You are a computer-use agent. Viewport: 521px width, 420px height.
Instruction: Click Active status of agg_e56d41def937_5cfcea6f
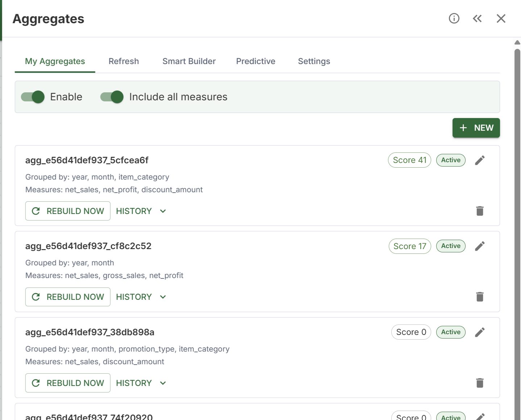(451, 160)
